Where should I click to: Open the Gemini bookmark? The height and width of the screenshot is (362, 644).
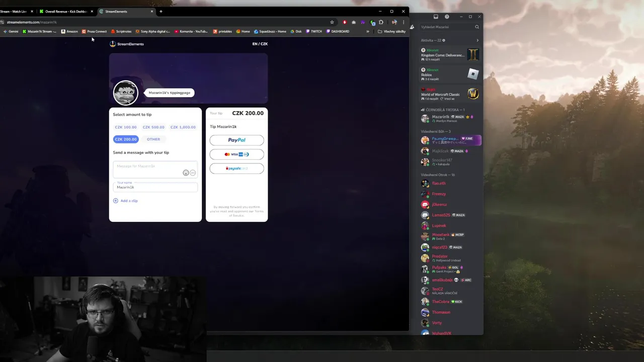tap(11, 31)
